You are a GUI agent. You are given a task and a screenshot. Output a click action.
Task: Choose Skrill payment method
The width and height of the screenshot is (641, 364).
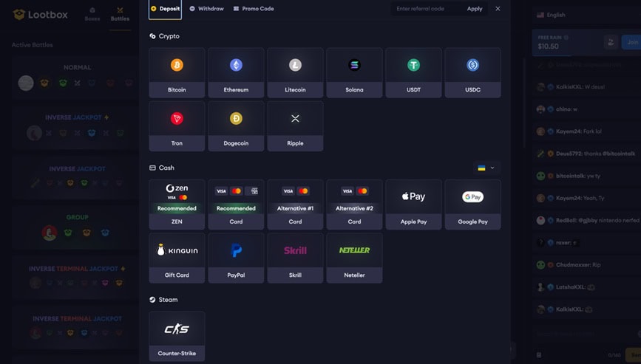tap(295, 258)
